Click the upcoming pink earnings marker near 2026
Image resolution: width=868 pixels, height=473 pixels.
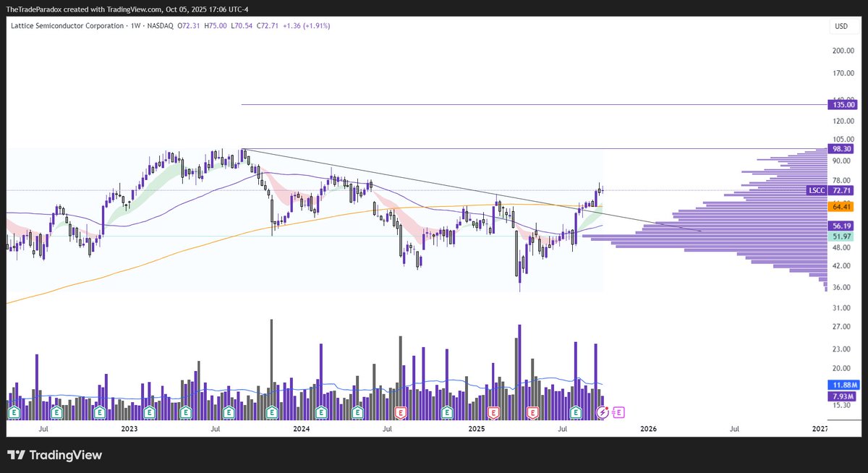click(618, 413)
